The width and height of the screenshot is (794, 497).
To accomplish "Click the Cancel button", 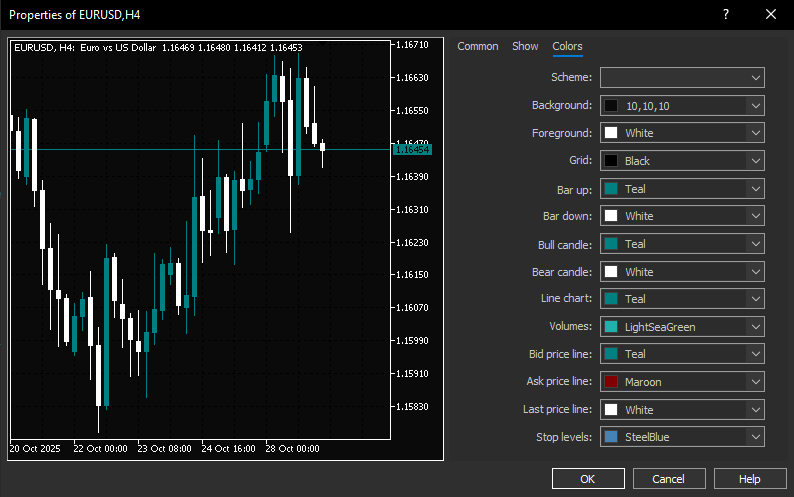I will tap(668, 479).
